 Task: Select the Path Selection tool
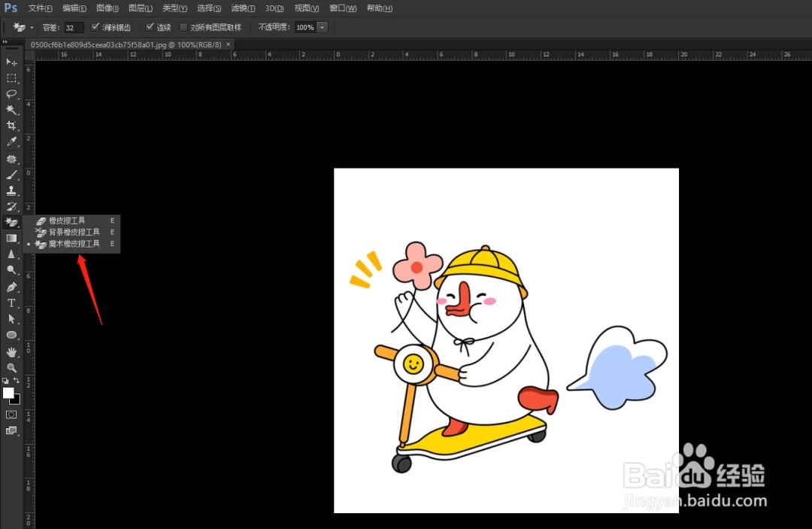11,319
